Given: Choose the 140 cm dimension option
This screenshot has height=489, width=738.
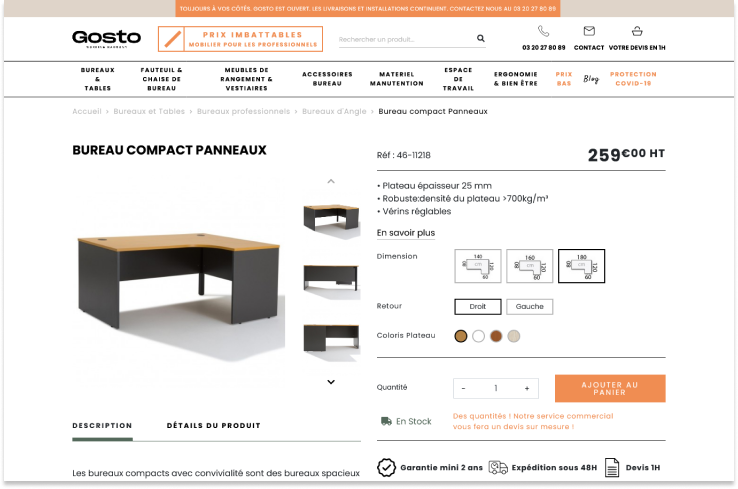Looking at the screenshot, I should click(478, 266).
